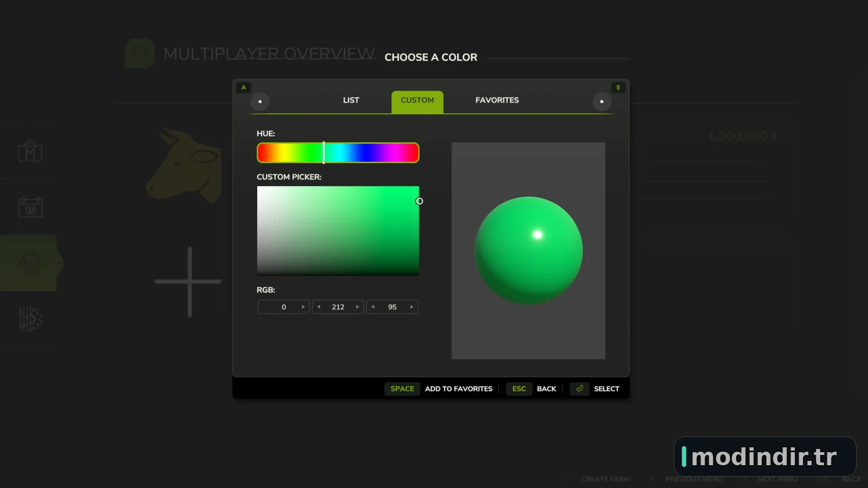This screenshot has width=868, height=488.
Task: Click CREATE FARM in bottom bar
Action: tap(605, 479)
